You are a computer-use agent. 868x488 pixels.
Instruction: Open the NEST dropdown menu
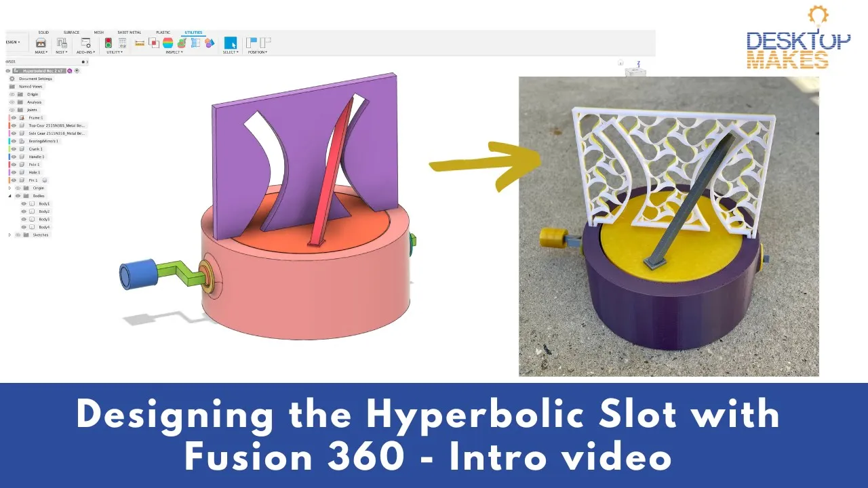coord(62,52)
